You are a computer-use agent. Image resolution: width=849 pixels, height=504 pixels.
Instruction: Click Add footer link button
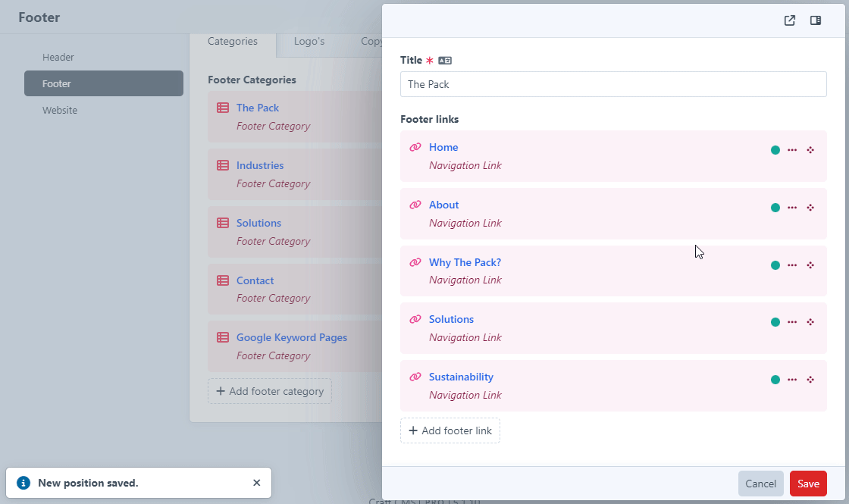pos(450,430)
